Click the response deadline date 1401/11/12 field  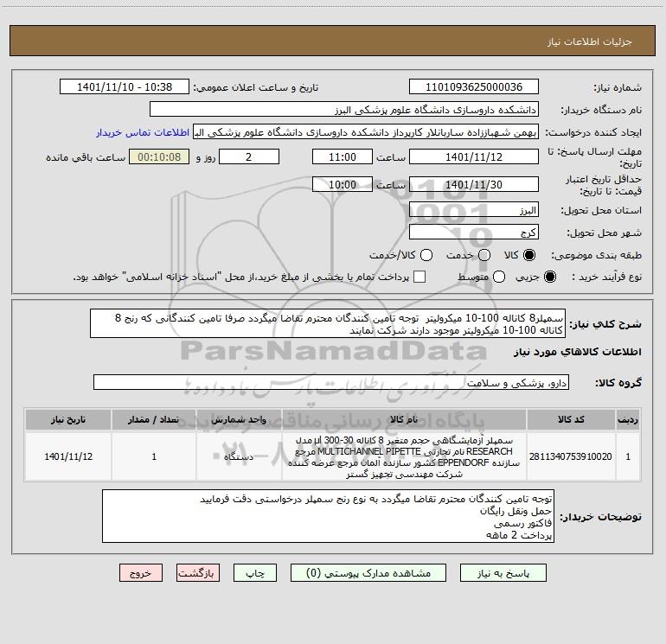pyautogui.click(x=474, y=156)
